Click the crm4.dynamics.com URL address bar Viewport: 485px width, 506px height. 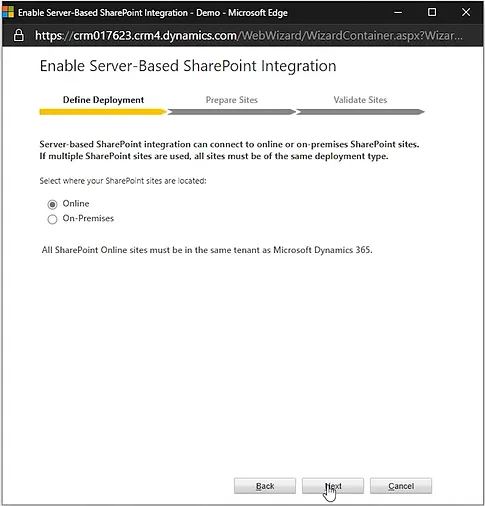coord(249,35)
